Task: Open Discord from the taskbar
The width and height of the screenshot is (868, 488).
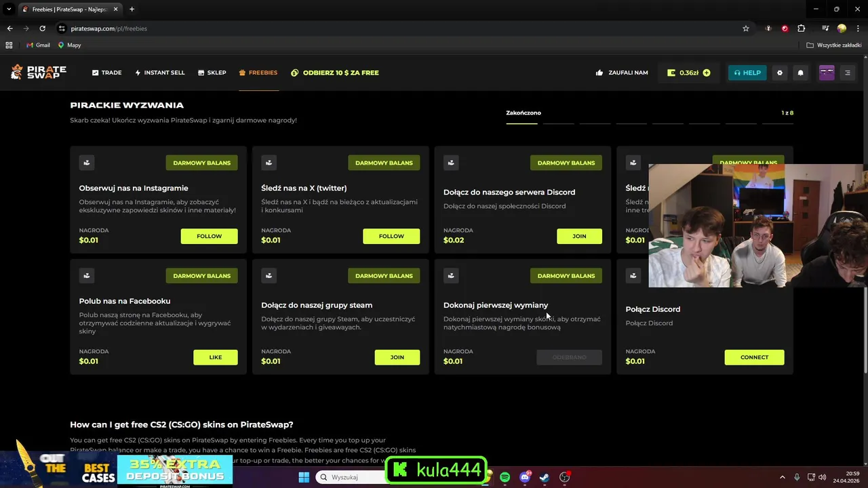Action: pyautogui.click(x=525, y=477)
